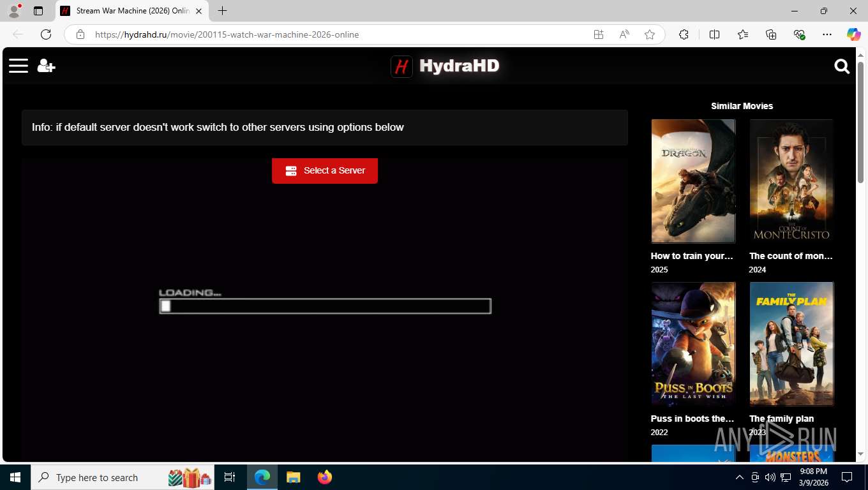
Task: Open The Family Plan poster
Action: click(x=791, y=344)
